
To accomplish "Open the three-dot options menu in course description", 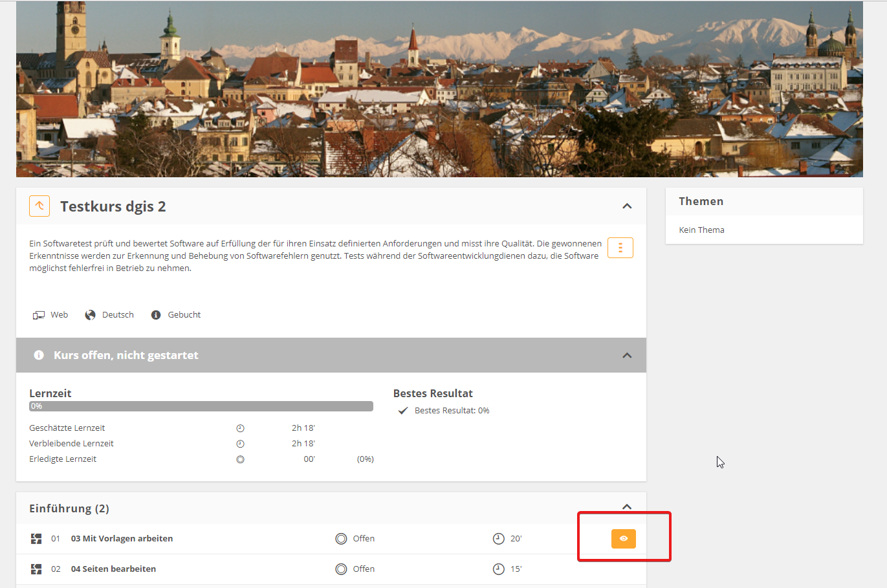I will (x=620, y=248).
